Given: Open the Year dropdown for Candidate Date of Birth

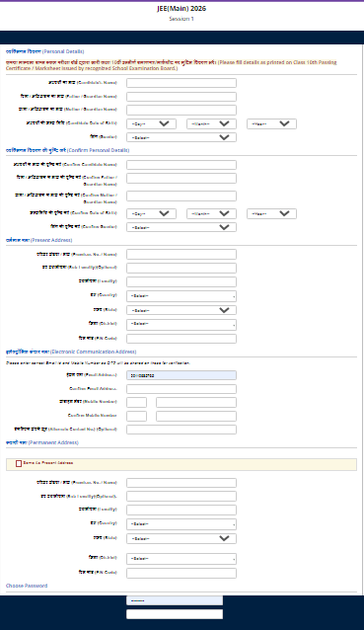Looking at the screenshot, I should [x=271, y=123].
